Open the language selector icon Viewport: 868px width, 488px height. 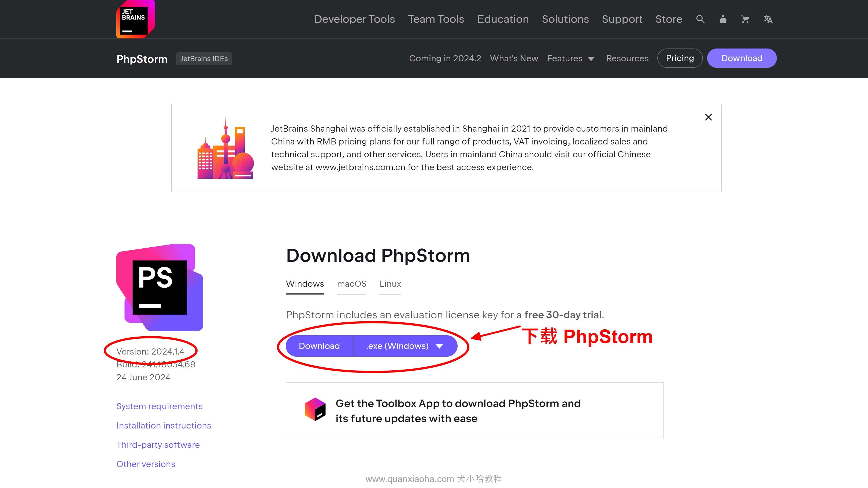768,19
